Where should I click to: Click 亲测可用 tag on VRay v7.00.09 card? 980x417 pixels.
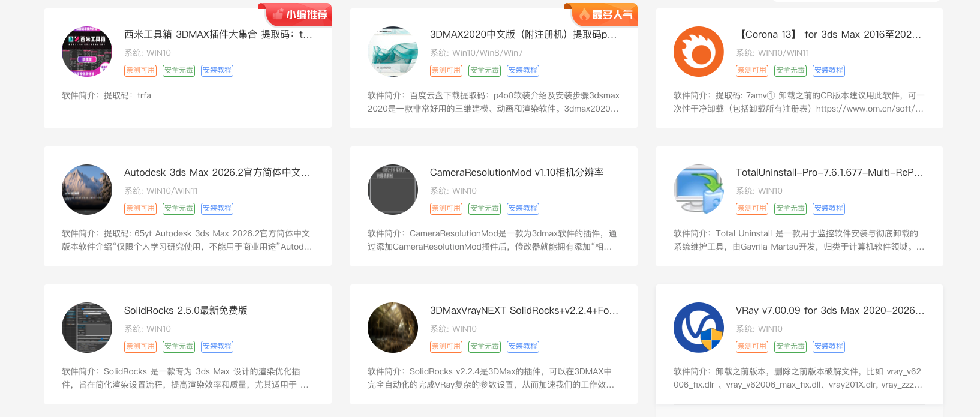pyautogui.click(x=752, y=346)
